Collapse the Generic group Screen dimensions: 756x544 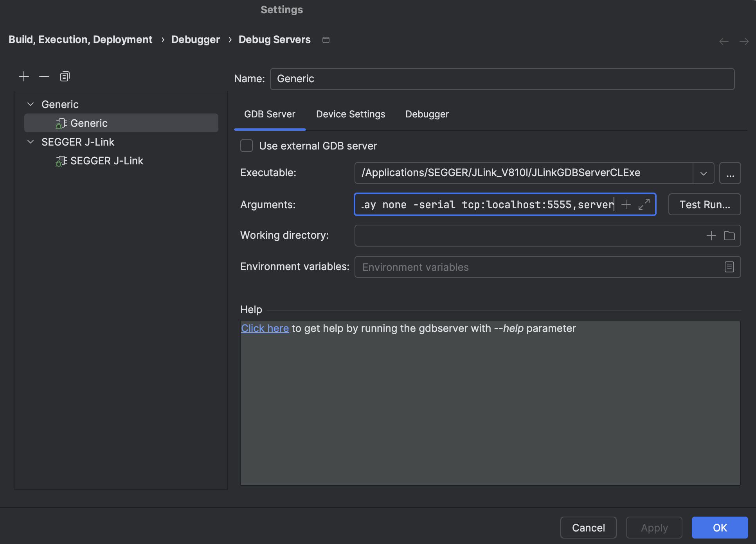(31, 104)
